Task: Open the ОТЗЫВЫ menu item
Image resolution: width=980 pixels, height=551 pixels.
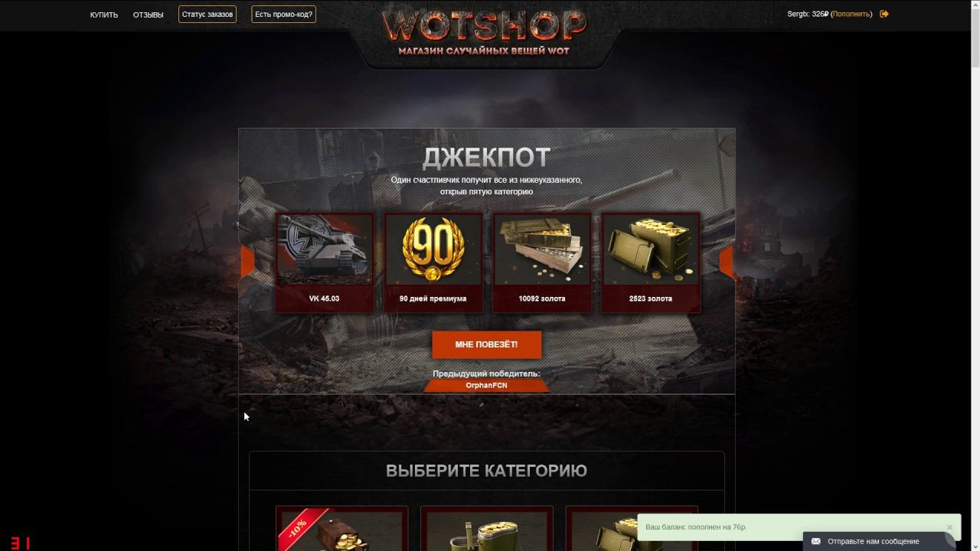Action: click(148, 15)
